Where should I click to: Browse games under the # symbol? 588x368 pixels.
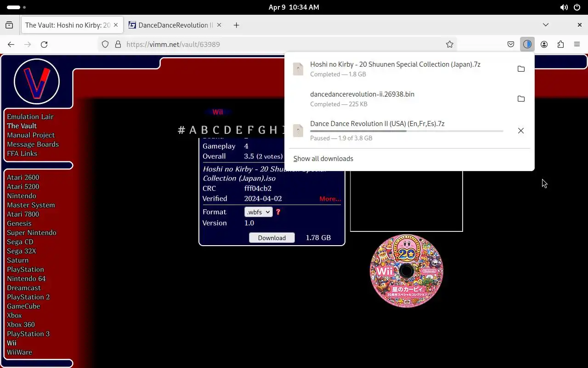point(181,130)
